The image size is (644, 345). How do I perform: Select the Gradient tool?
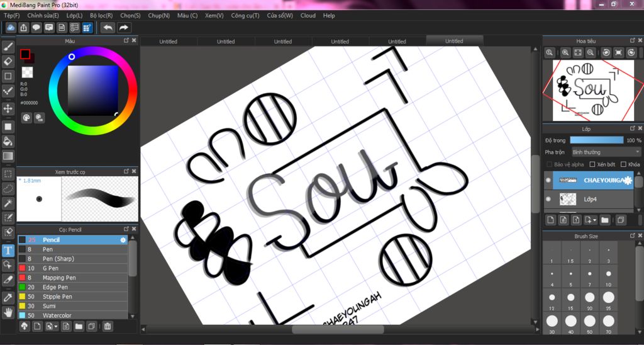coord(8,156)
